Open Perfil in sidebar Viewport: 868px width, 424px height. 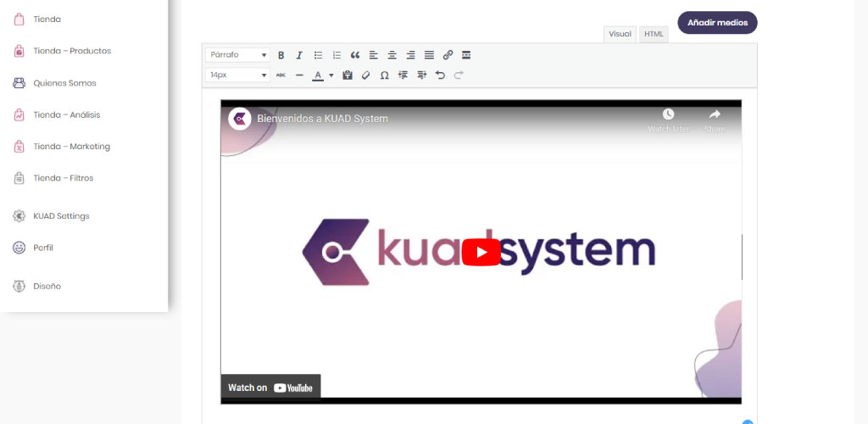point(43,248)
